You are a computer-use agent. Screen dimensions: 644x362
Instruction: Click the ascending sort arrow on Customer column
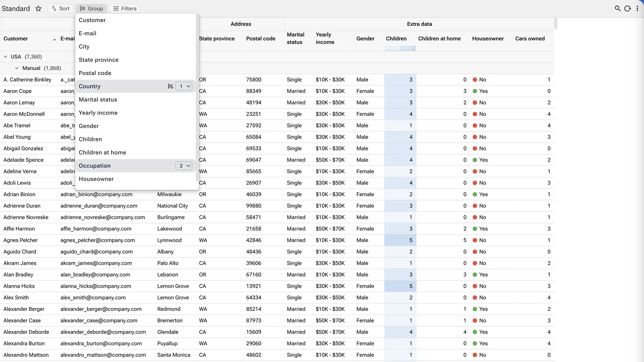click(54, 39)
